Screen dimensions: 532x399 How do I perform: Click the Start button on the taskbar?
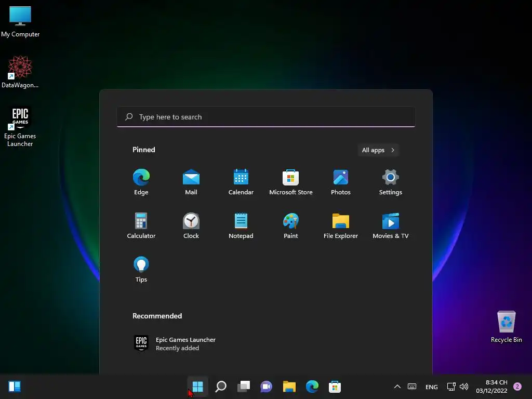coord(197,387)
